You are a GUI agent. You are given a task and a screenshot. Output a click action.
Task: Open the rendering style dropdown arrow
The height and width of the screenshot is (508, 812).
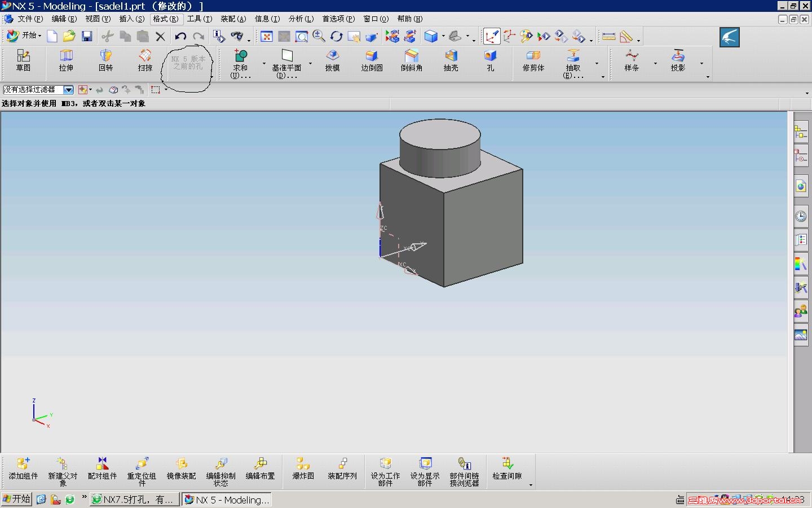click(x=443, y=37)
